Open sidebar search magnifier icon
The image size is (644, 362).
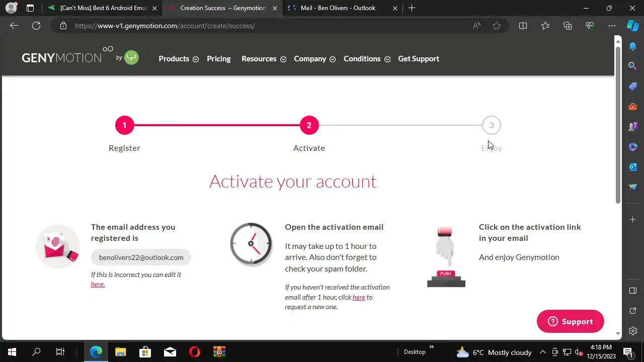click(633, 66)
